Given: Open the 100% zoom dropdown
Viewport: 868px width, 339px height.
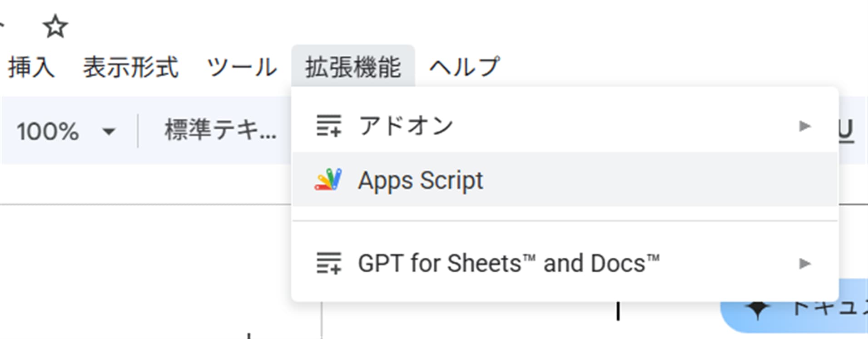Looking at the screenshot, I should coord(66,132).
